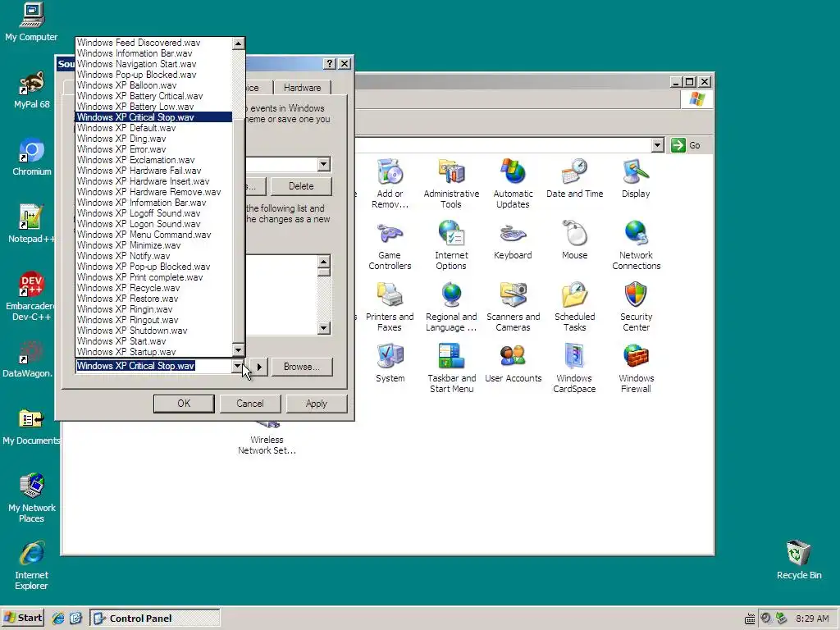Image resolution: width=840 pixels, height=630 pixels.
Task: Choose Windows XP Hardware Insert.wav option
Action: pyautogui.click(x=153, y=181)
